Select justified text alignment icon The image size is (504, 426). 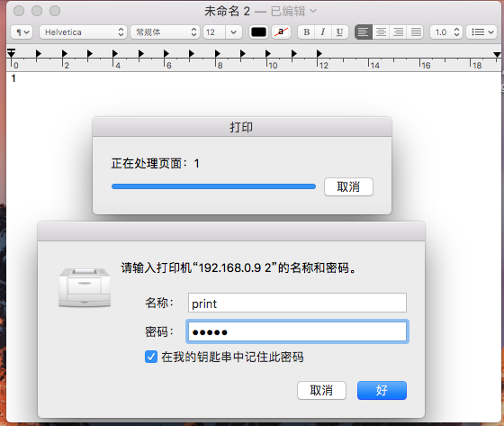[x=416, y=32]
